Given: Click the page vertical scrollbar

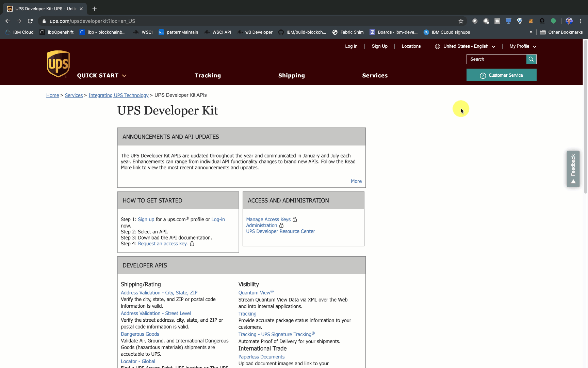Looking at the screenshot, I should point(585,117).
